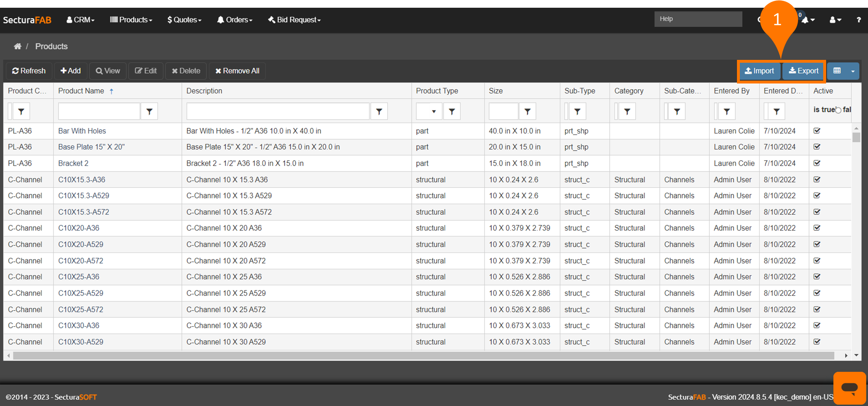
Task: Open the Products navigation menu
Action: 131,20
